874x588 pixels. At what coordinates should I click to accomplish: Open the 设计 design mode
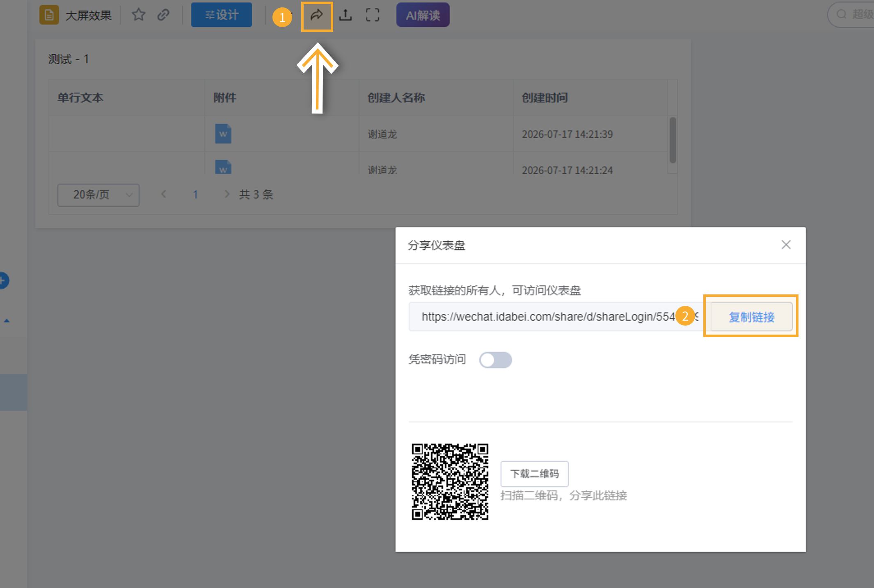pos(222,15)
